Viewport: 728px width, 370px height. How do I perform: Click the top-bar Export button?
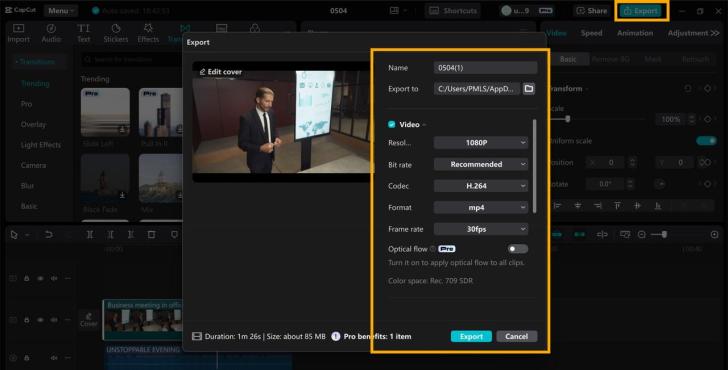tap(642, 11)
